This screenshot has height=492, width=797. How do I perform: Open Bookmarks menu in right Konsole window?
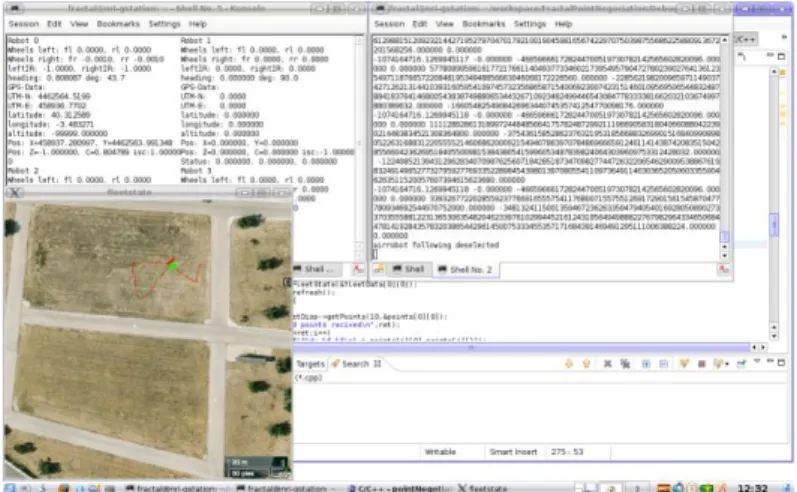pyautogui.click(x=483, y=24)
